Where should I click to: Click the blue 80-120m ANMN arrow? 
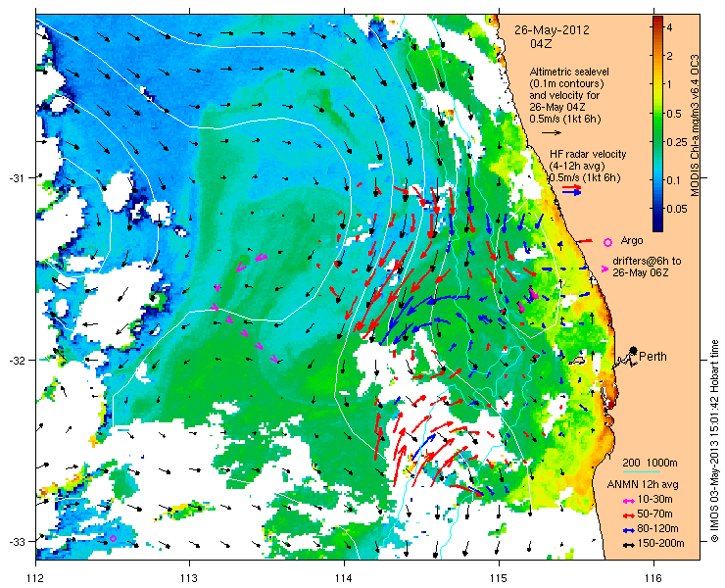coord(628,530)
